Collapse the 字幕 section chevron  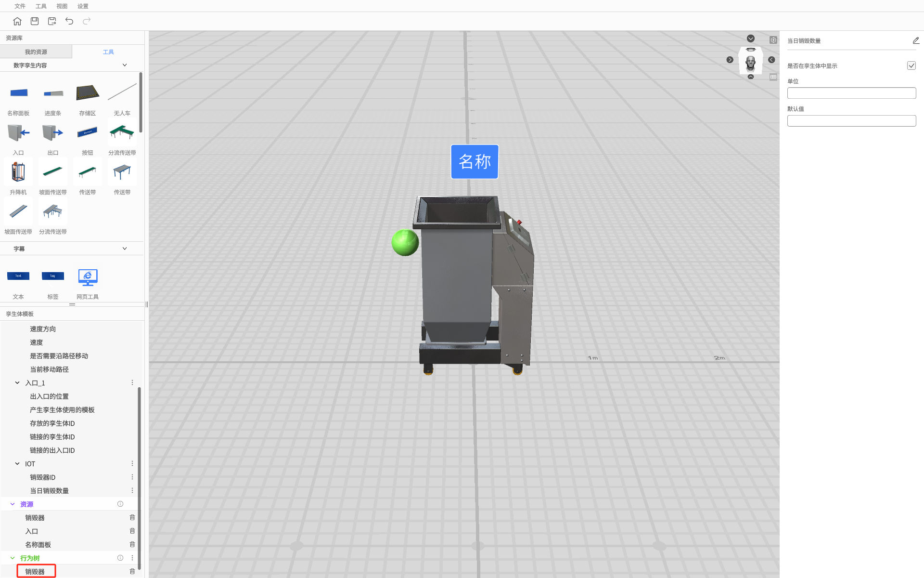click(x=125, y=249)
